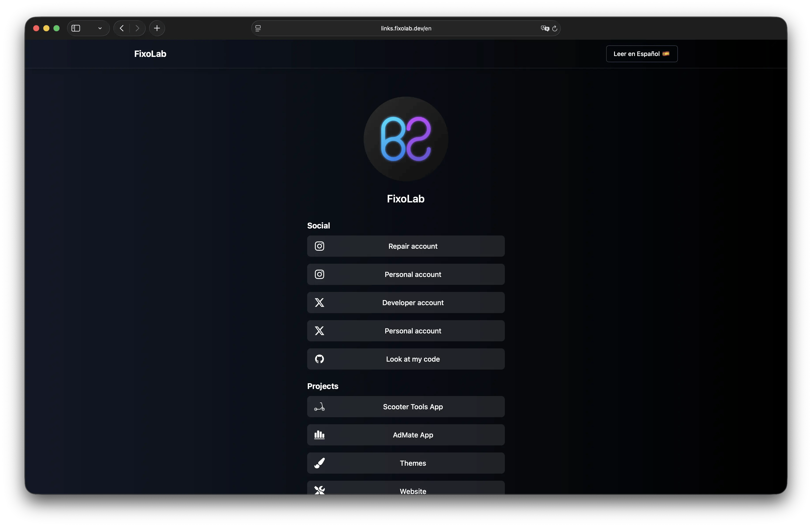Click the GitHub icon on Look at my code
This screenshot has height=527, width=812.
click(x=319, y=359)
